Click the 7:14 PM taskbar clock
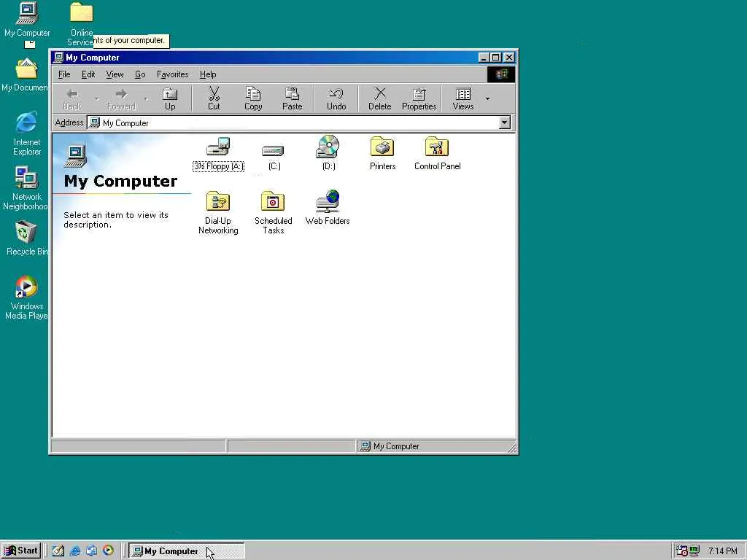 point(722,551)
